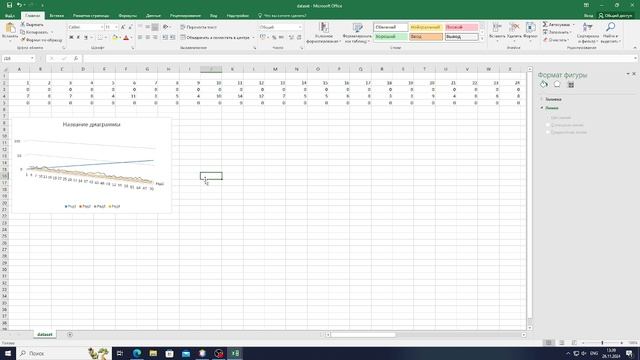
Task: Switch to the Вставка ribbon tab
Action: pyautogui.click(x=56, y=16)
